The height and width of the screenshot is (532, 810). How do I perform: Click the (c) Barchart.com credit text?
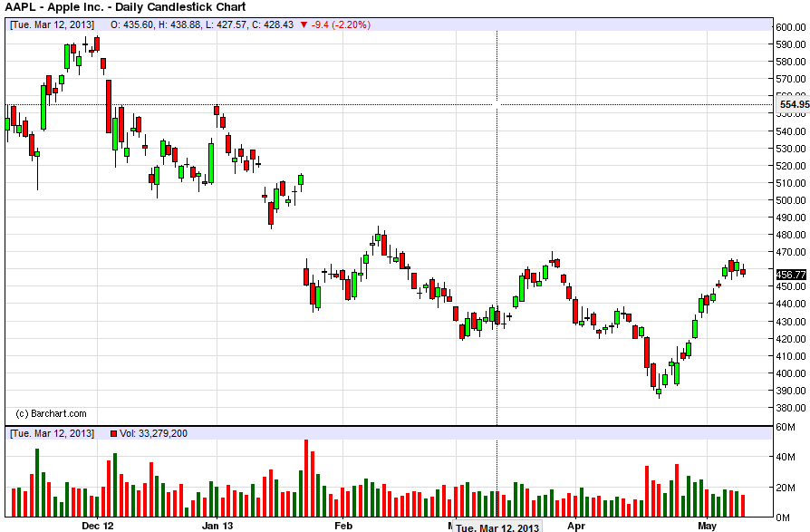[x=51, y=413]
